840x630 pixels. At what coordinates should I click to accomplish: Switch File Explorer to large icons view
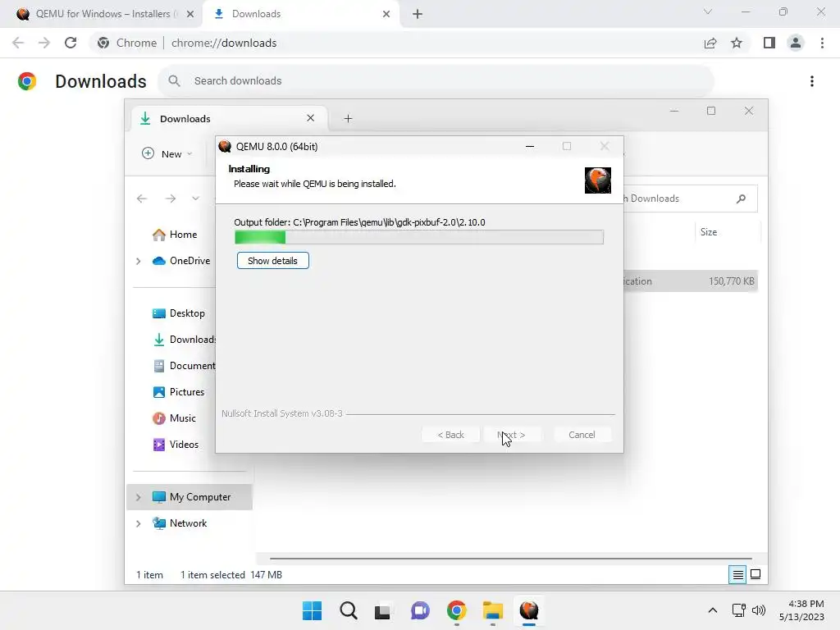click(756, 575)
